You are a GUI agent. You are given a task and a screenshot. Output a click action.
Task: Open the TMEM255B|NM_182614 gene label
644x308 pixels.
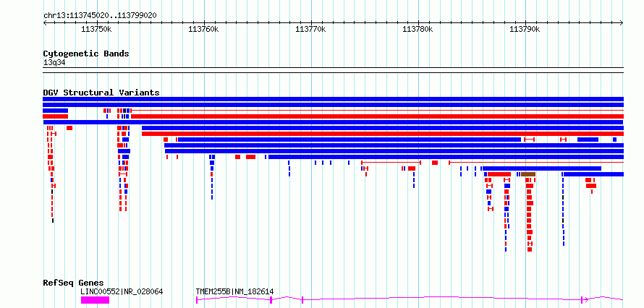pos(235,291)
